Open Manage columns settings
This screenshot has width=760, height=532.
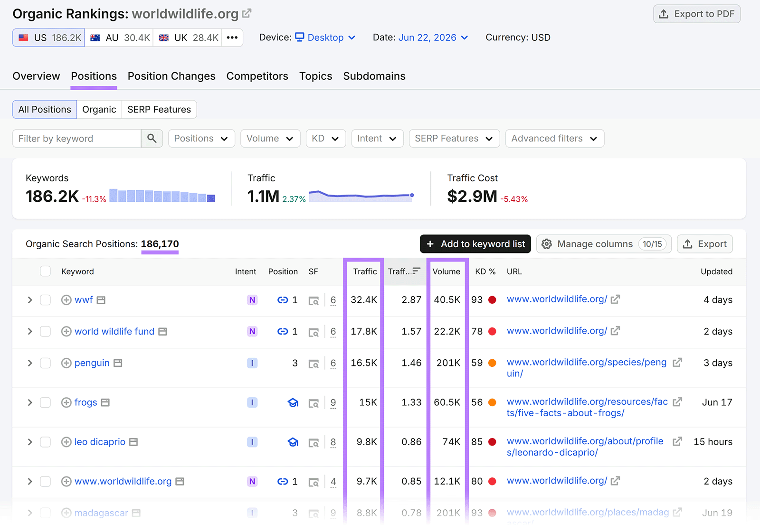tap(604, 244)
